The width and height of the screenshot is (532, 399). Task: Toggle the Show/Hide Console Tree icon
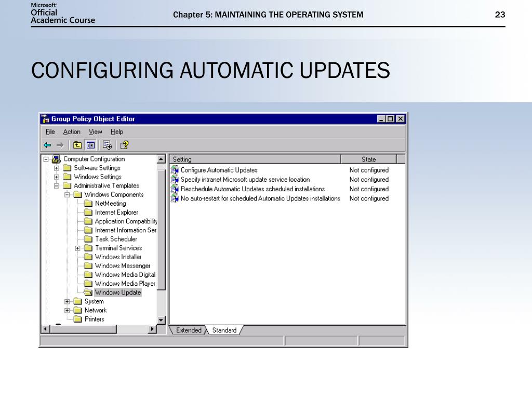tap(90, 145)
